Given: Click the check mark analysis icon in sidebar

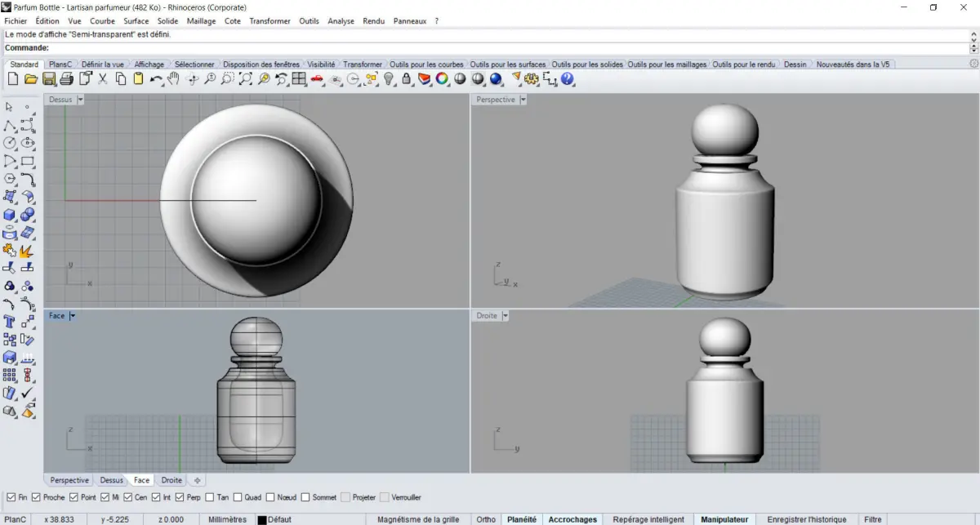Looking at the screenshot, I should pos(27,394).
